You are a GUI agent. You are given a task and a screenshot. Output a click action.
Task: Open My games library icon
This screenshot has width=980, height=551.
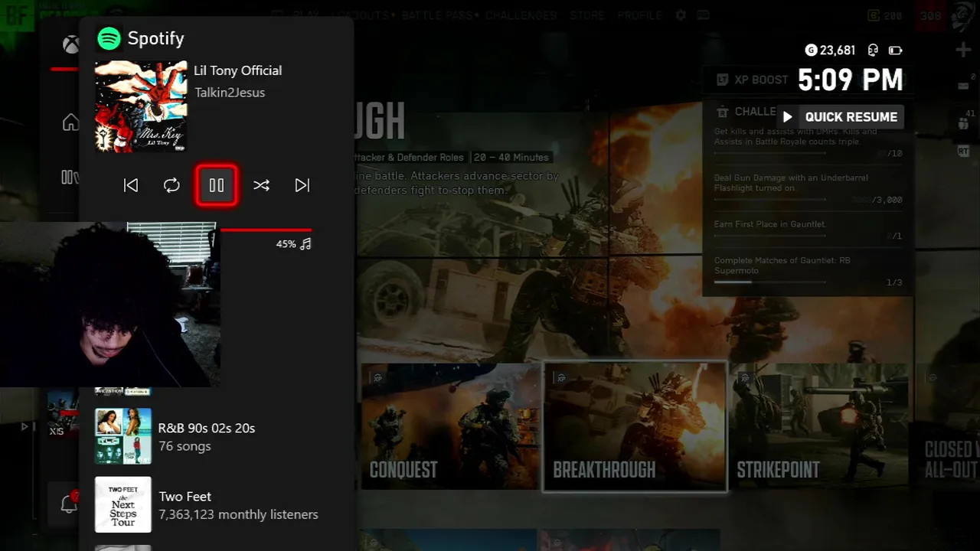(70, 178)
